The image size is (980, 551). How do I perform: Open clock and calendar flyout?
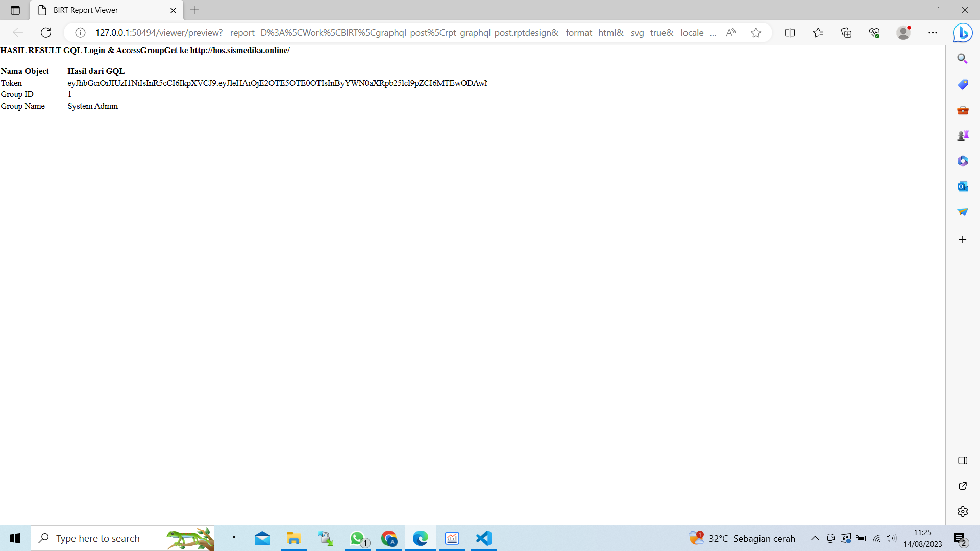(x=923, y=538)
